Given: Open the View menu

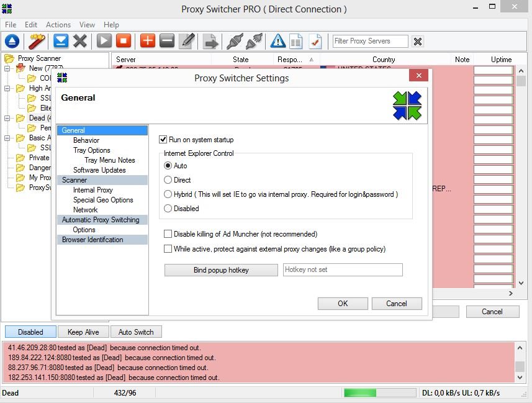Looking at the screenshot, I should [x=87, y=25].
